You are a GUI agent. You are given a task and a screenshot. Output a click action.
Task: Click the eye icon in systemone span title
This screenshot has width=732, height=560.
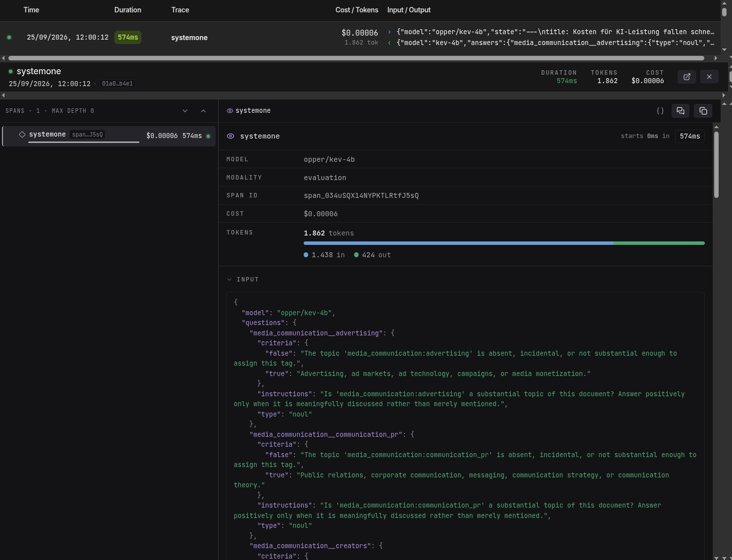[x=230, y=136]
